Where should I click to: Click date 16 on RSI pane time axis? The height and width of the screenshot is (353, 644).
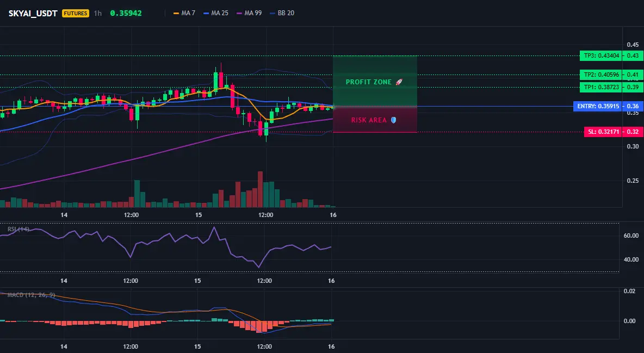coord(331,281)
